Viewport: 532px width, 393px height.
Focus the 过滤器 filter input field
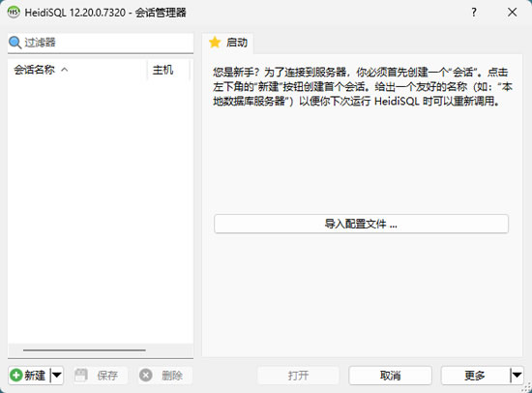(x=101, y=43)
